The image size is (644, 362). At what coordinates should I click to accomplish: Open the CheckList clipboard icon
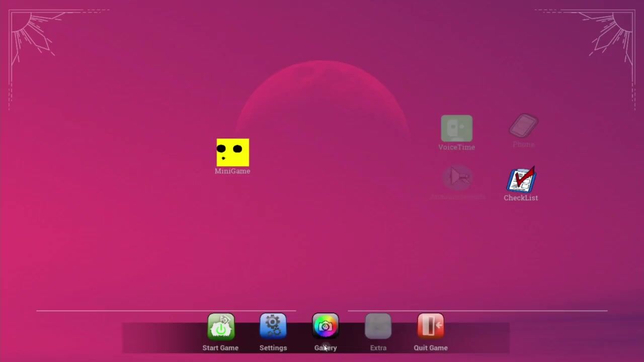[x=521, y=180]
